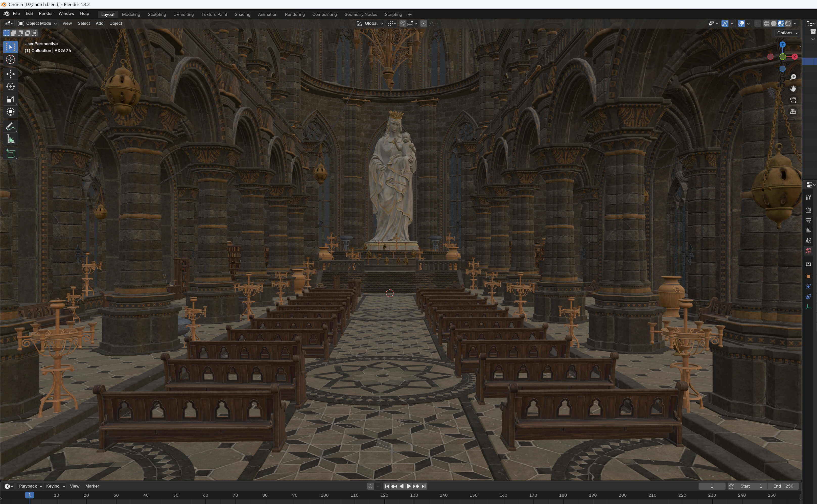Open the Render properties tab

tap(808, 210)
